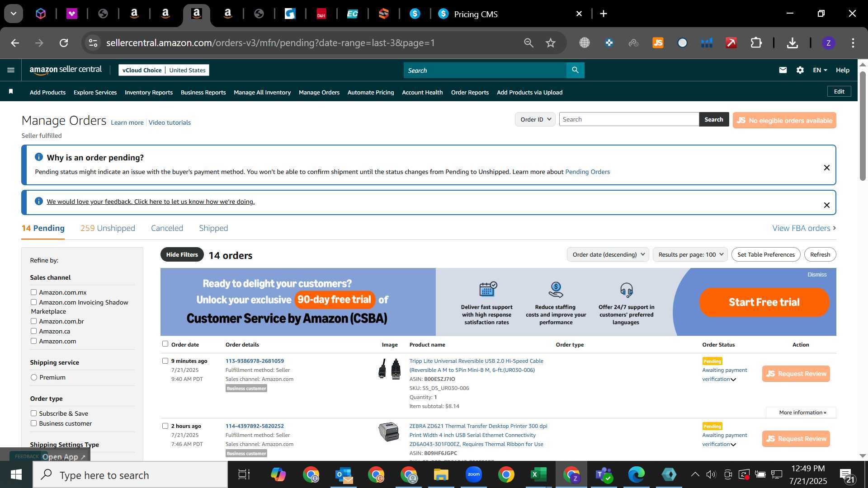Check Amazon.com Invoicing Shadow Marketplace filter

tap(33, 302)
